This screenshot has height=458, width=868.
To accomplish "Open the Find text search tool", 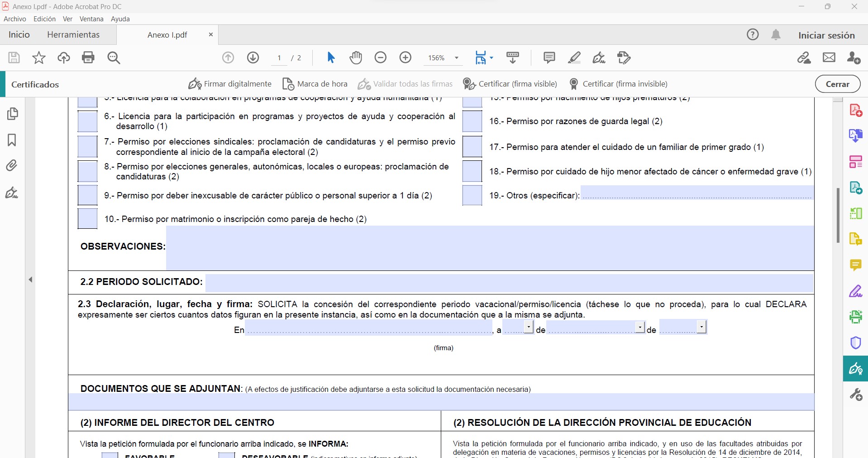I will point(114,58).
